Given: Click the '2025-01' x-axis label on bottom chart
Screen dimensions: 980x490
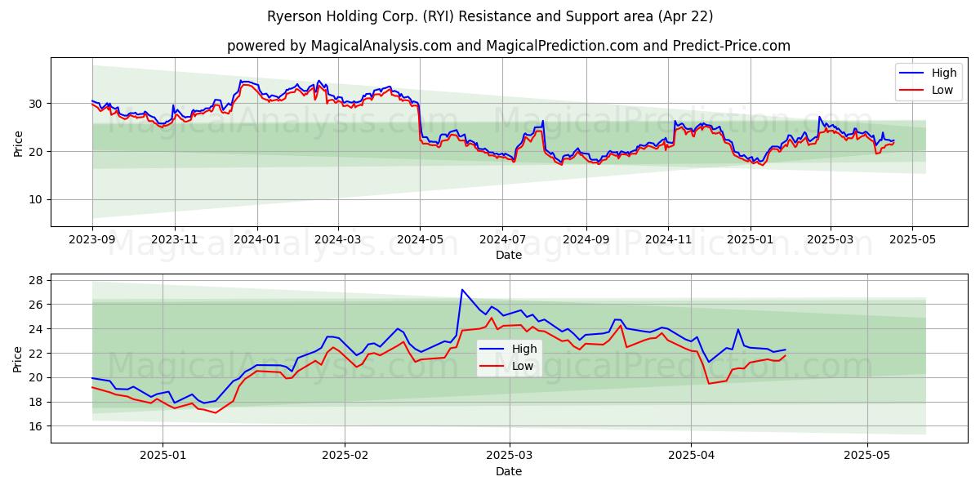Looking at the screenshot, I should pos(163,457).
